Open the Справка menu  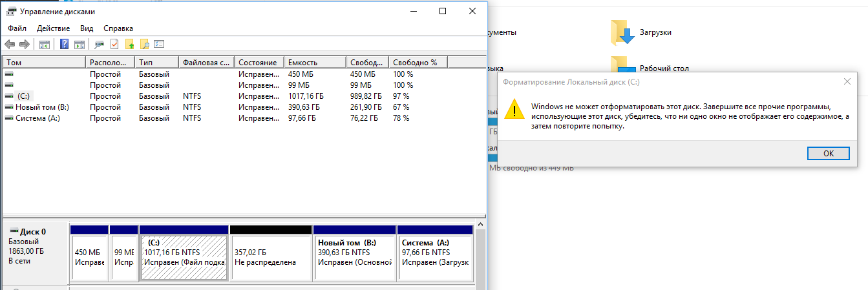[118, 28]
